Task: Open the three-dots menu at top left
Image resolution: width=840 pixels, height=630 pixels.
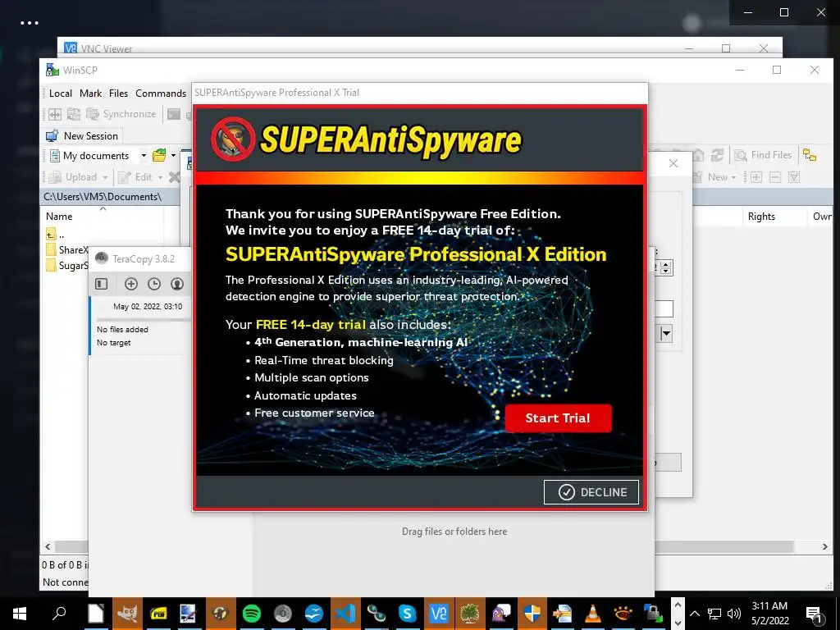Action: coord(29,23)
